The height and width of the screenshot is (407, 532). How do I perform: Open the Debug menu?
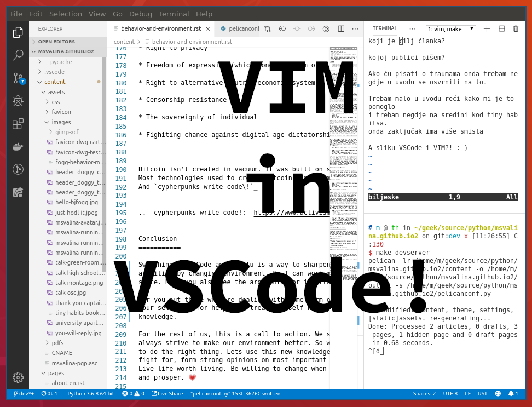coord(141,14)
